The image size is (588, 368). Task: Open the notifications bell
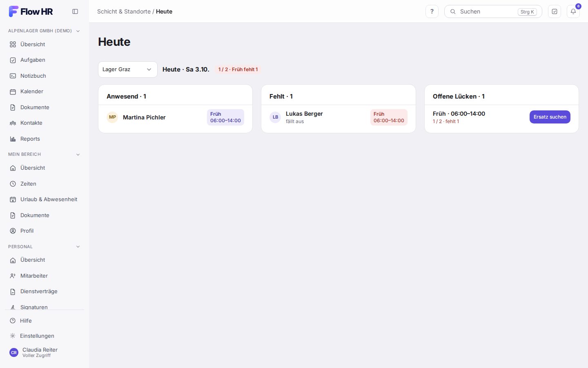click(573, 11)
